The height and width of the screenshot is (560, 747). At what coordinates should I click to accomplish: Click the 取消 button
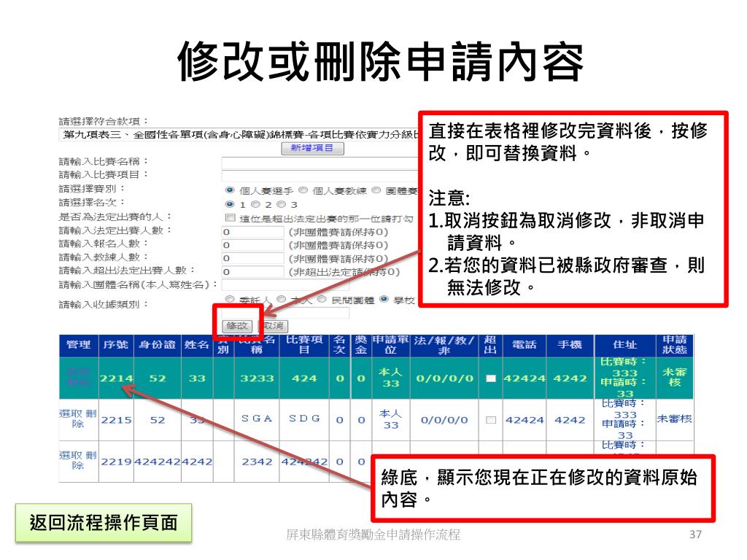coord(274,326)
